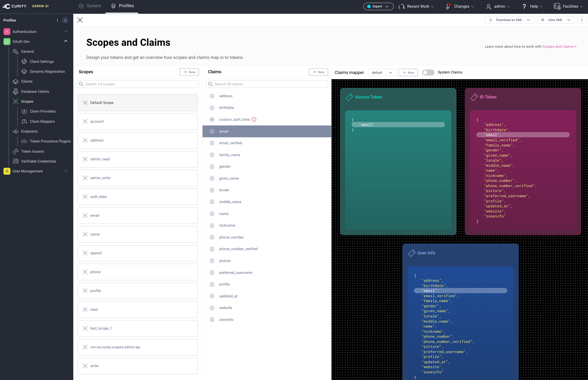588x380 pixels.
Task: Collapse the Profiles sidebar with arrow icon
Action: pos(65,20)
